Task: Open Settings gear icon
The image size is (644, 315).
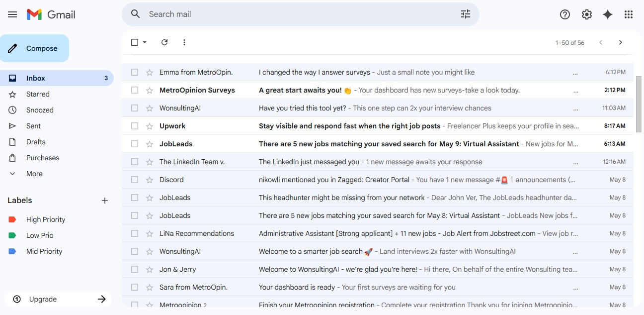Action: click(x=587, y=14)
